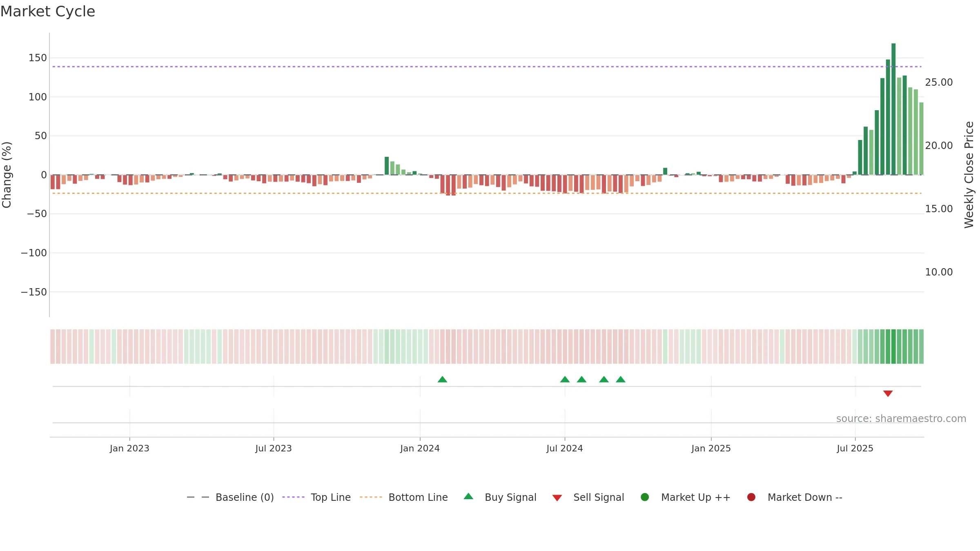
Task: Click the tallest green bar peaking above 150
Action: pos(893,109)
